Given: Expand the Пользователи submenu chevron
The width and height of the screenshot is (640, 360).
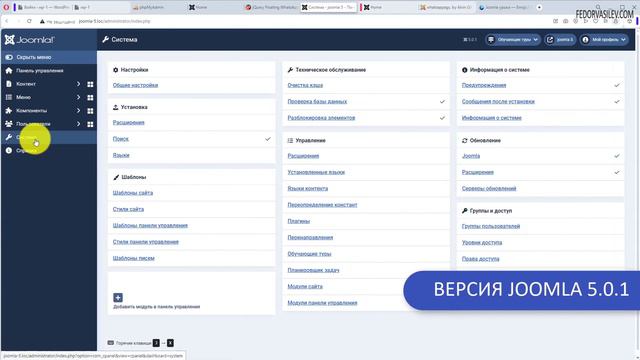Looking at the screenshot, I should pyautogui.click(x=78, y=124).
